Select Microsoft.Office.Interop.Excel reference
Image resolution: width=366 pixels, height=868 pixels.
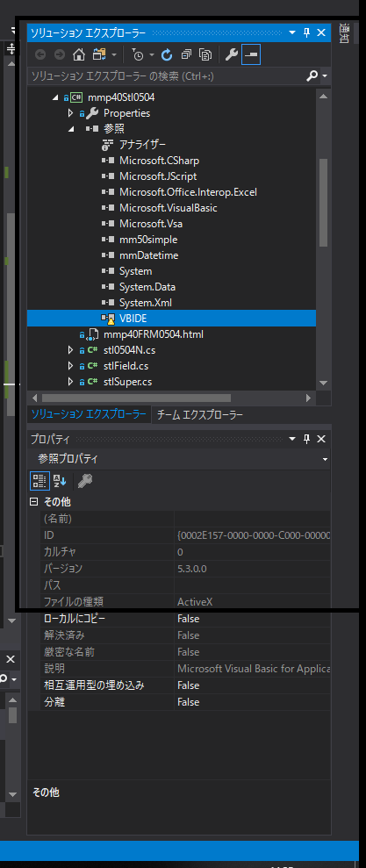tap(188, 192)
